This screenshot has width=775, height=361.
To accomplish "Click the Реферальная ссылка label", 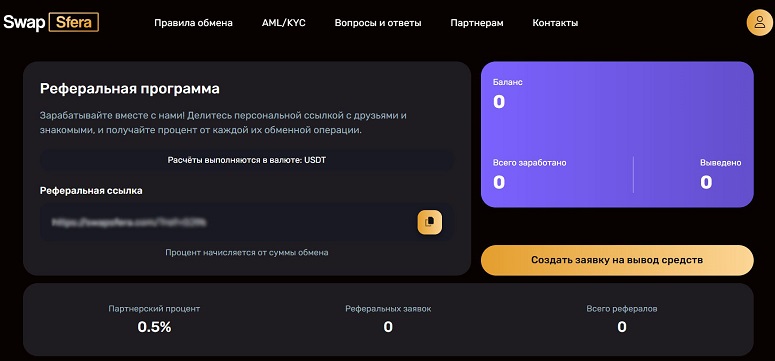I will [91, 191].
